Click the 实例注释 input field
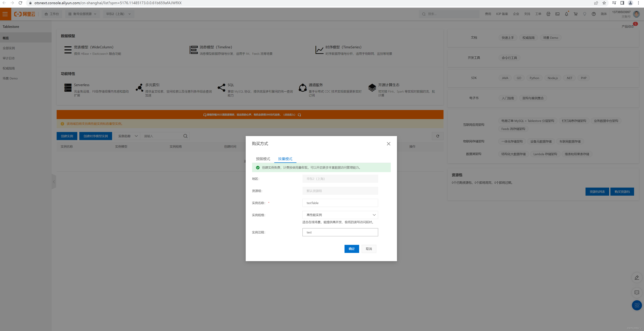 point(340,232)
